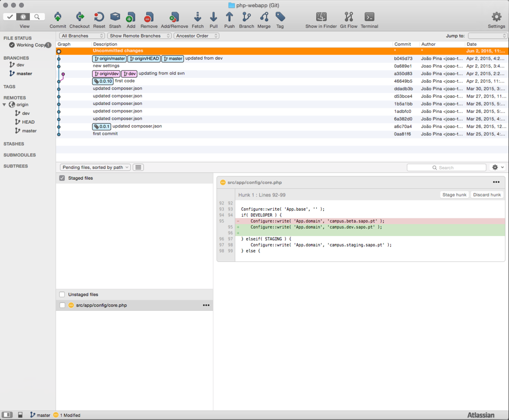The width and height of the screenshot is (509, 420).
Task: Open Pending files sort dropdown
Action: coord(95,168)
